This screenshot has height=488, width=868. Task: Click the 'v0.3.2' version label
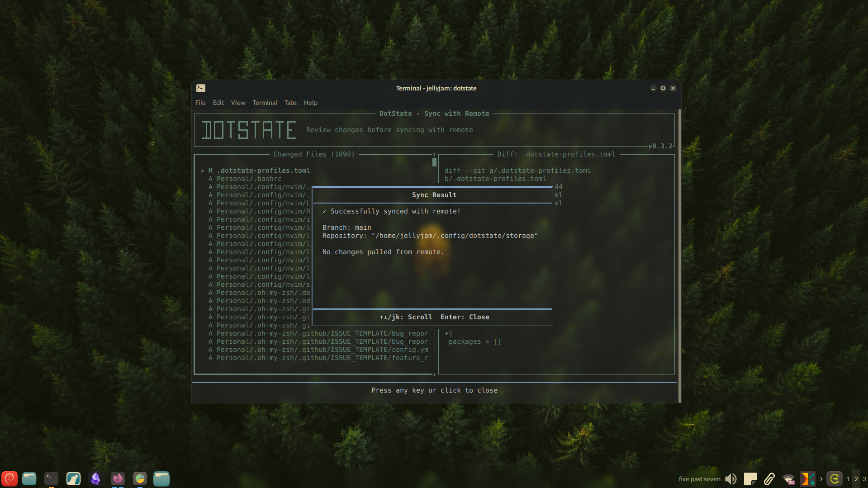click(660, 146)
